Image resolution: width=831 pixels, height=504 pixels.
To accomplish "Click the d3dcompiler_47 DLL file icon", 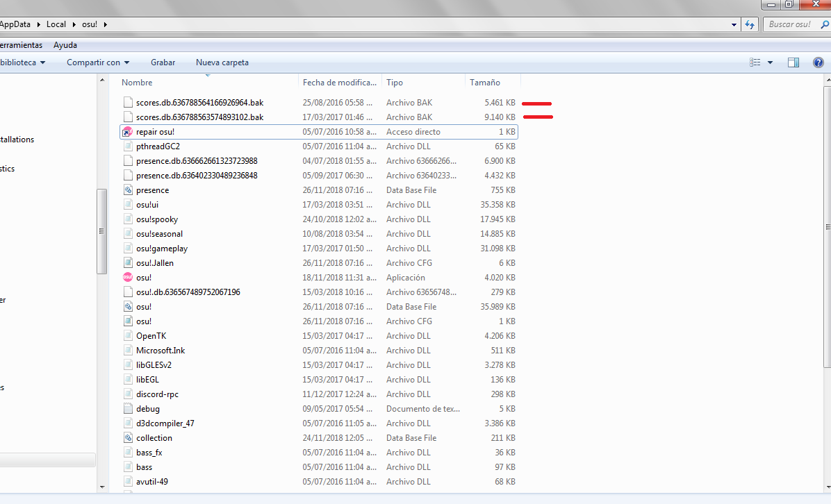I will (128, 423).
